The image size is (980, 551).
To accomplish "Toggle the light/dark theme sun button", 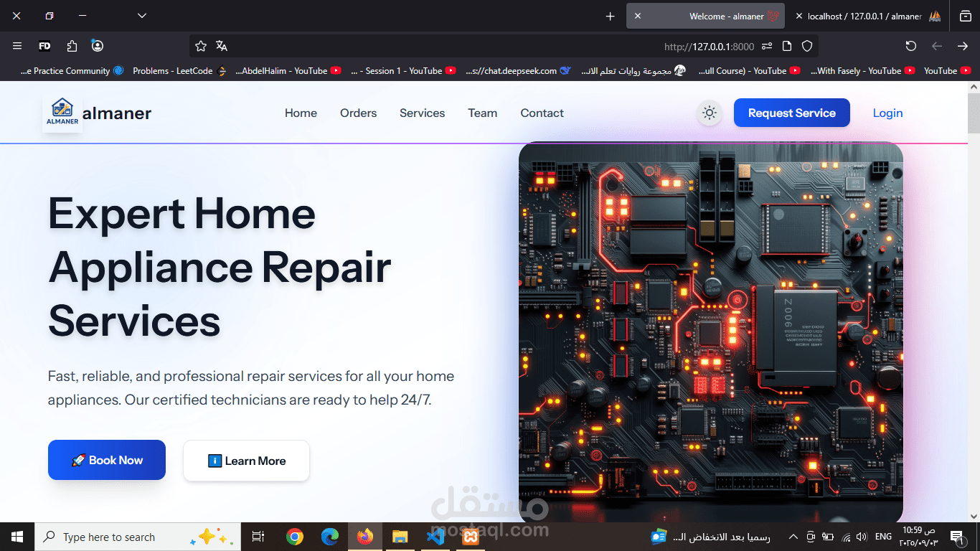I will 710,113.
